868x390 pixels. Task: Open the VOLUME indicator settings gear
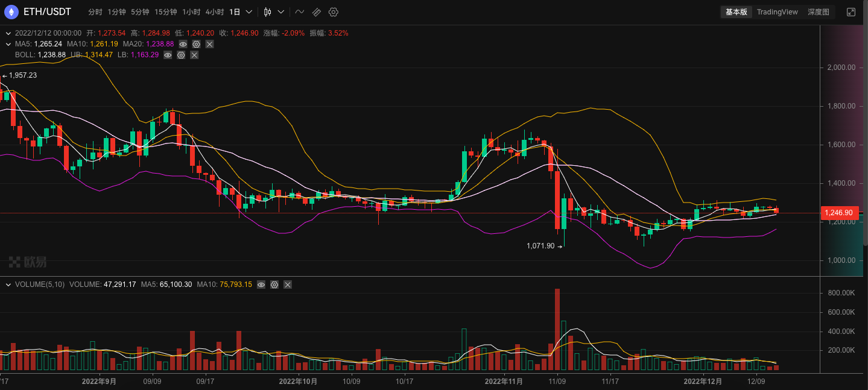[x=274, y=285]
